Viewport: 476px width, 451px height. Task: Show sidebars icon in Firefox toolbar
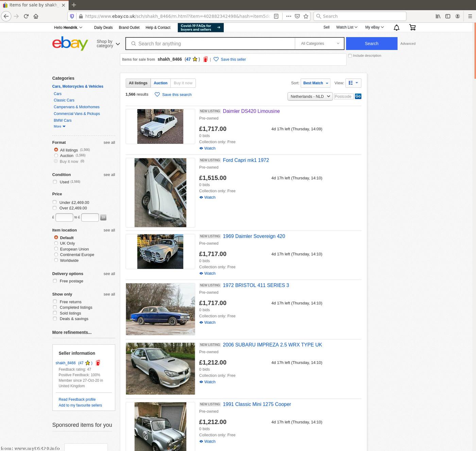pos(448,16)
